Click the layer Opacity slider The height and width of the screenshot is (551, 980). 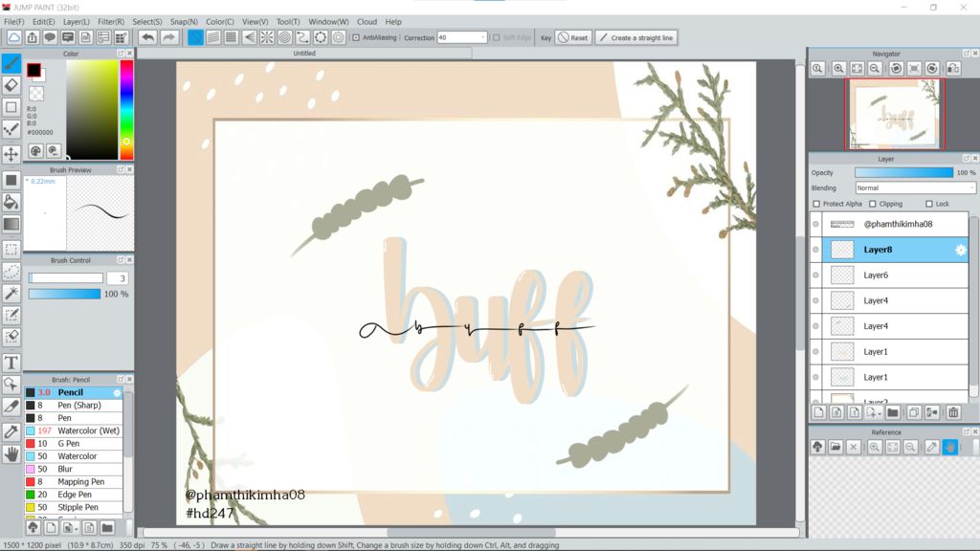click(903, 172)
